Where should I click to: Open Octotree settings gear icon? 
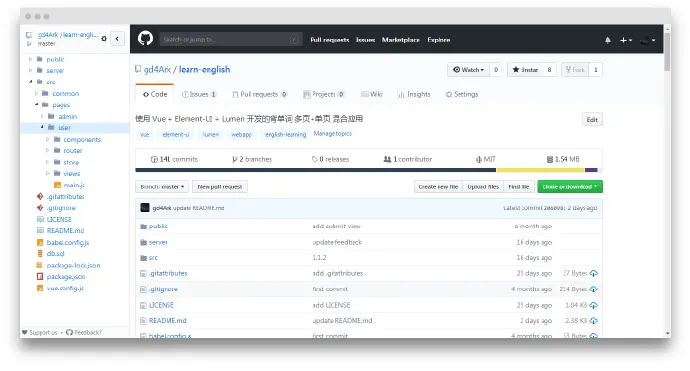point(104,39)
